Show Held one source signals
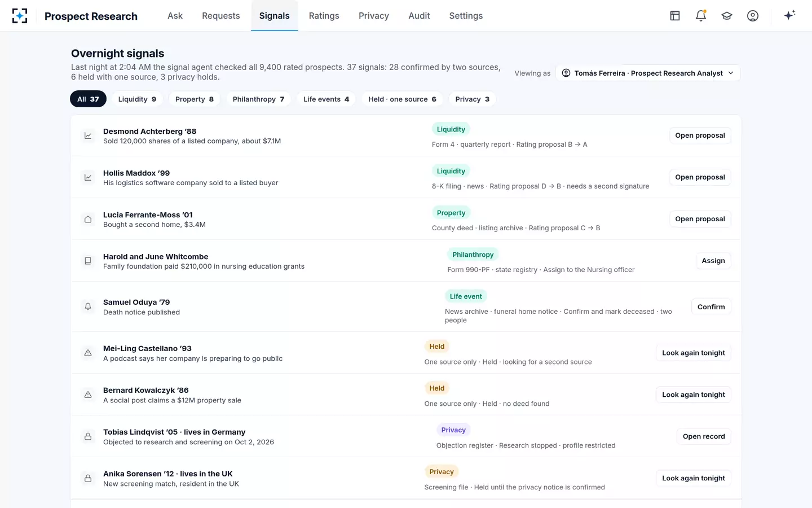Image resolution: width=812 pixels, height=508 pixels. [402, 99]
